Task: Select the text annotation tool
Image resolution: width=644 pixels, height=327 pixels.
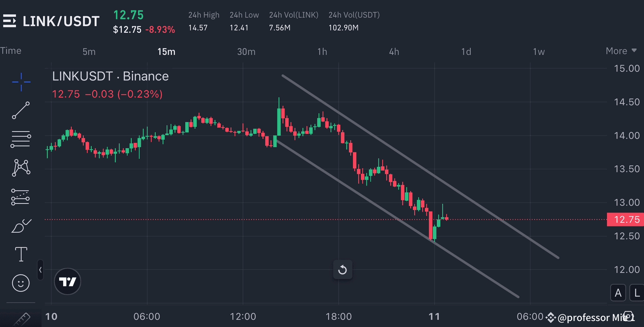Action: click(x=21, y=254)
